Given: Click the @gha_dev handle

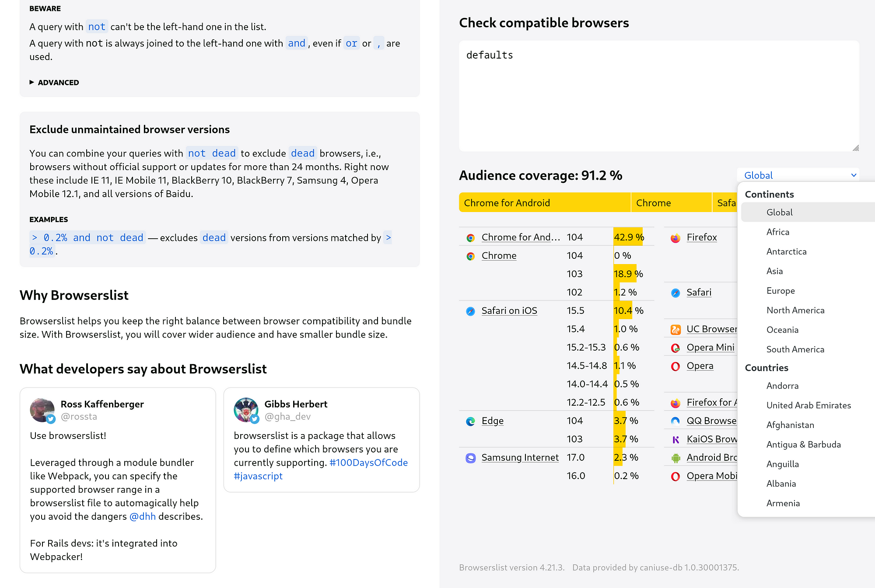Looking at the screenshot, I should click(287, 417).
